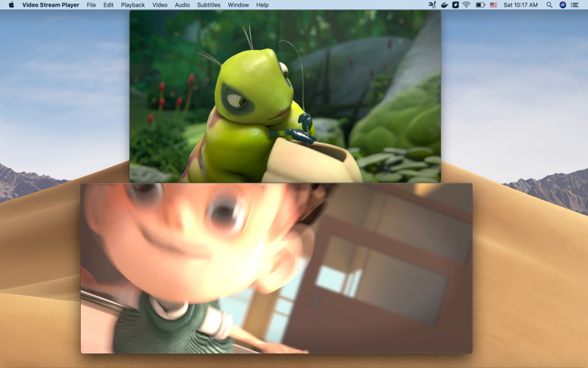588x368 pixels.
Task: Open the Apple menu
Action: 11,5
